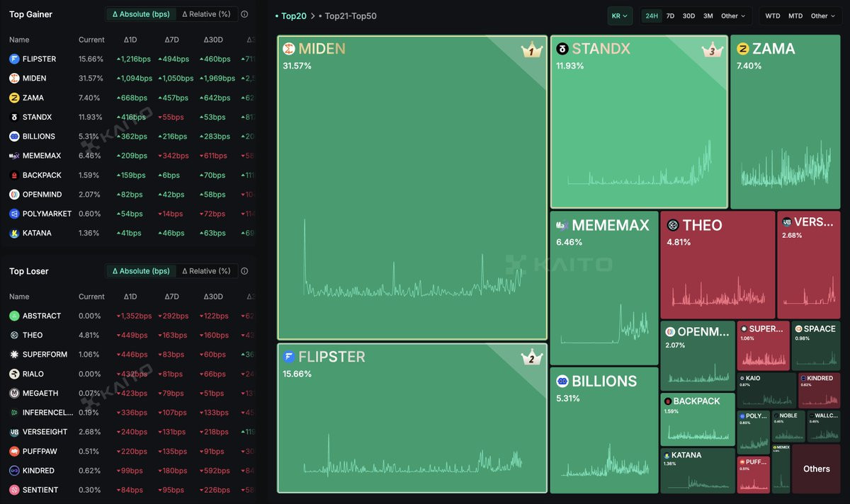Click the KATANA logo in Top Gainer list
The image size is (850, 504).
coord(14,233)
